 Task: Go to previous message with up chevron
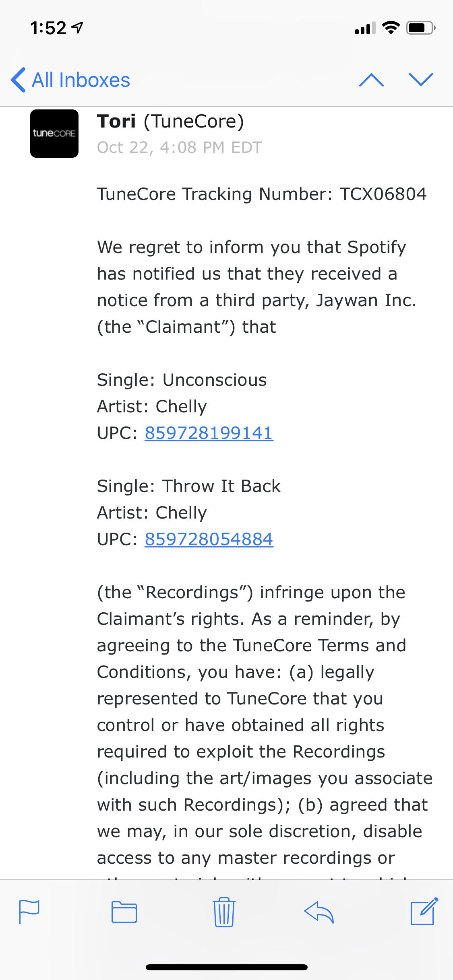click(371, 80)
